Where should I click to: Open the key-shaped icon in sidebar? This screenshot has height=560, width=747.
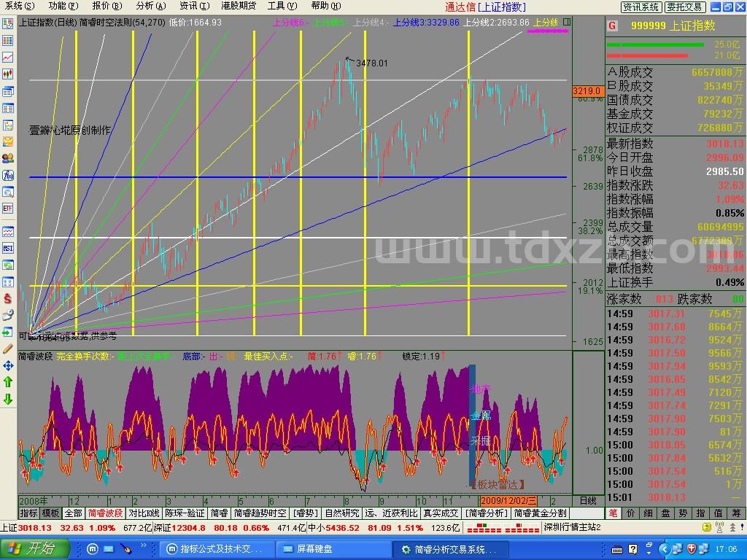pyautogui.click(x=7, y=315)
